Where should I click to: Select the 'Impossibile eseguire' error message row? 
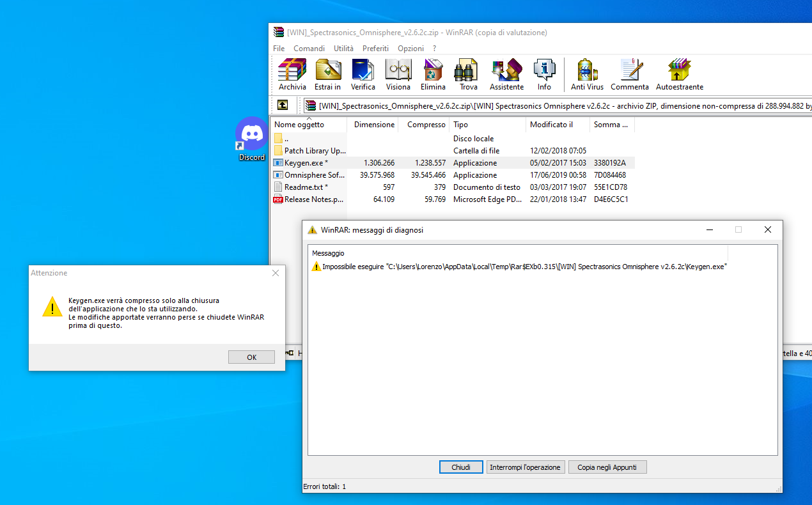519,267
